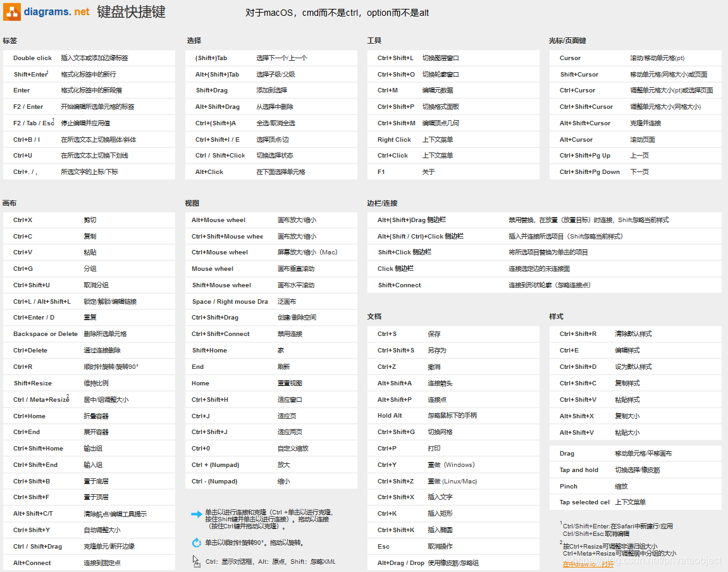Select the Right Click shortcut row
The image size is (728, 572).
453,139
